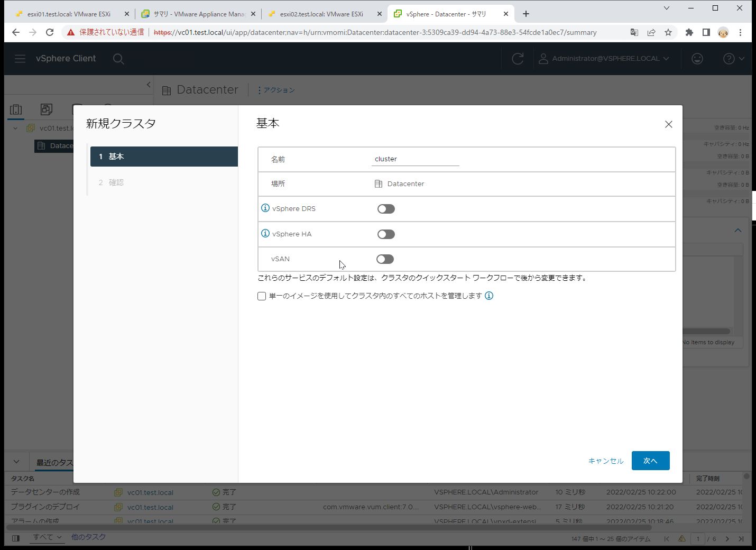Toggle the vSphere DRS switch

[x=386, y=209]
